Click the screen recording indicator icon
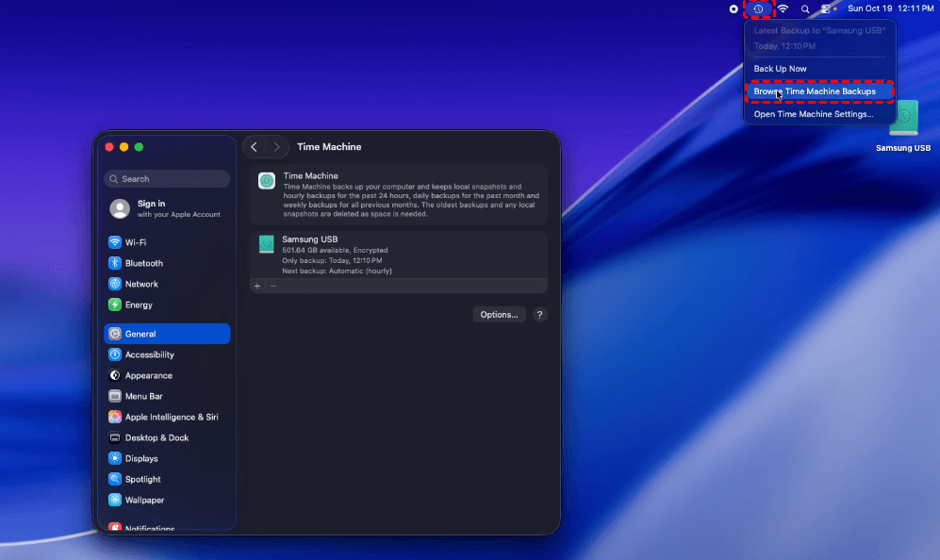The width and height of the screenshot is (940, 560). [734, 8]
